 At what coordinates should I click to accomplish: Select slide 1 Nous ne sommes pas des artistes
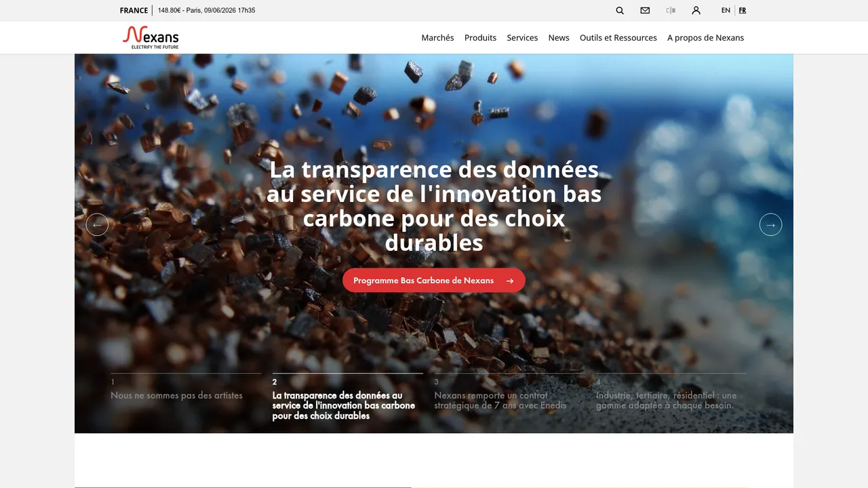pyautogui.click(x=186, y=388)
